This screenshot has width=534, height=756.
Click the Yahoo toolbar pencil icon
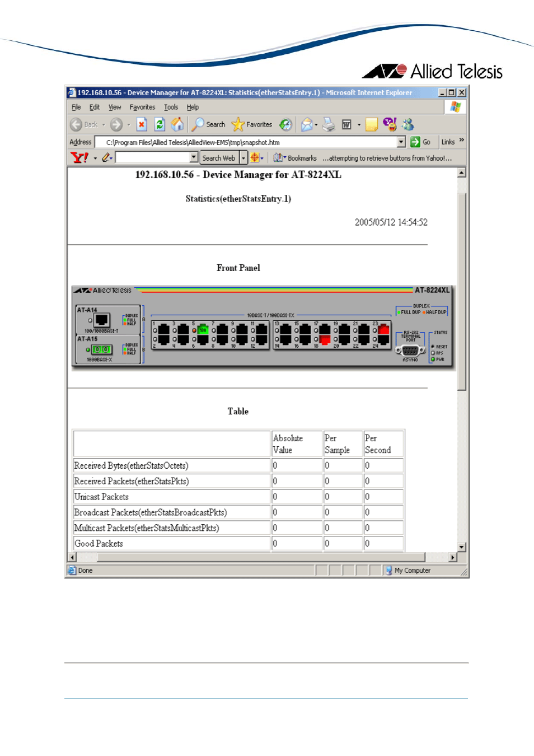click(106, 157)
